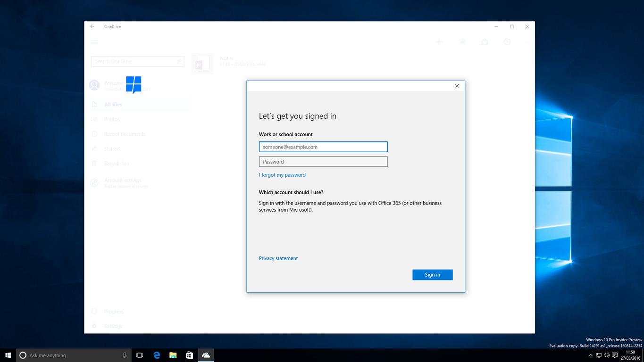Image resolution: width=644 pixels, height=362 pixels.
Task: Click the blue Sign in button
Action: pyautogui.click(x=433, y=275)
